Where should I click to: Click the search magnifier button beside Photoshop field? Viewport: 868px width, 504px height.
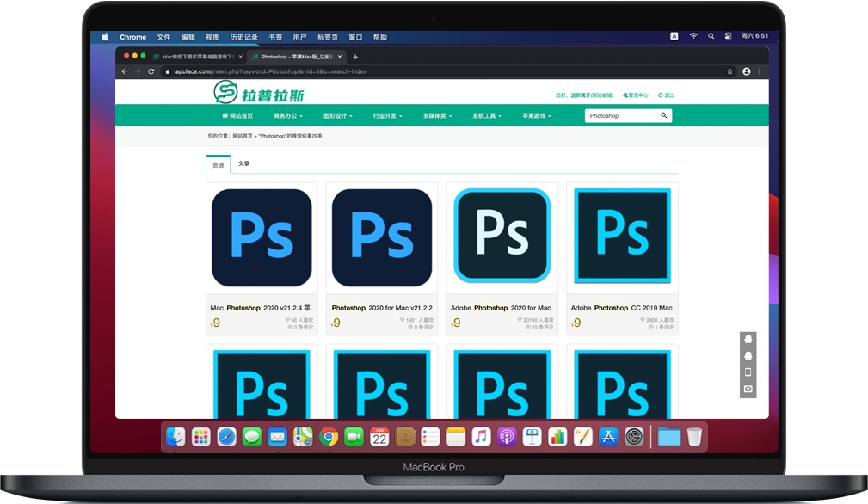coord(664,115)
